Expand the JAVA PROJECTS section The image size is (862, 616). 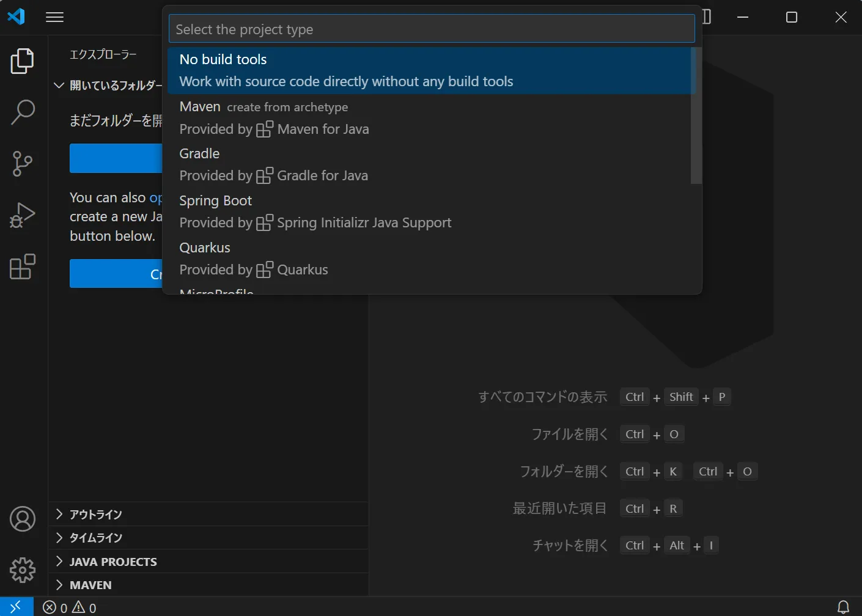pos(208,562)
